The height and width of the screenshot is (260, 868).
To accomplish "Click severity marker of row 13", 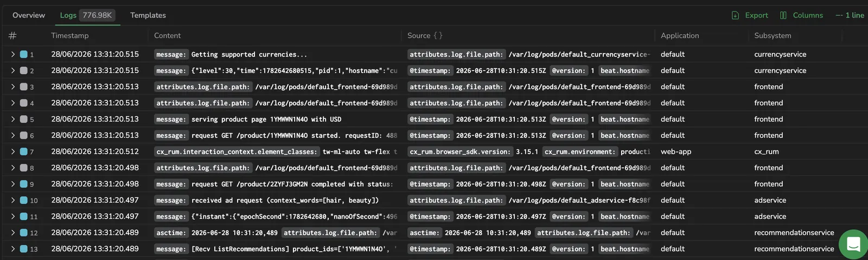I will (24, 249).
